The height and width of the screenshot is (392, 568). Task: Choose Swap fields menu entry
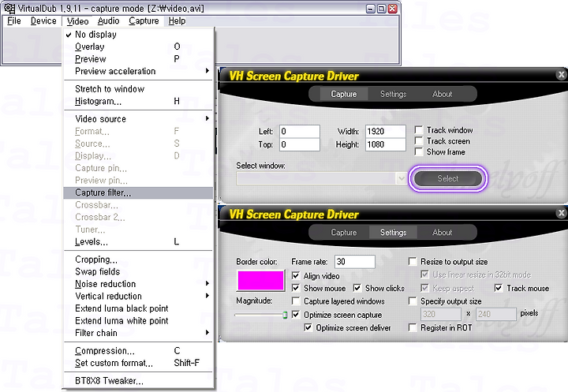click(x=138, y=271)
